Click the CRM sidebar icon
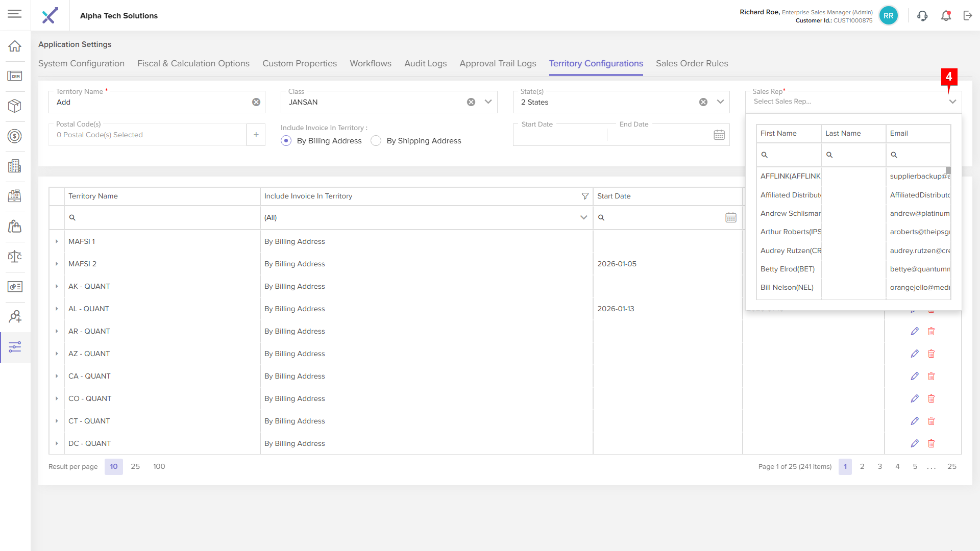The width and height of the screenshot is (980, 551). coord(15,76)
